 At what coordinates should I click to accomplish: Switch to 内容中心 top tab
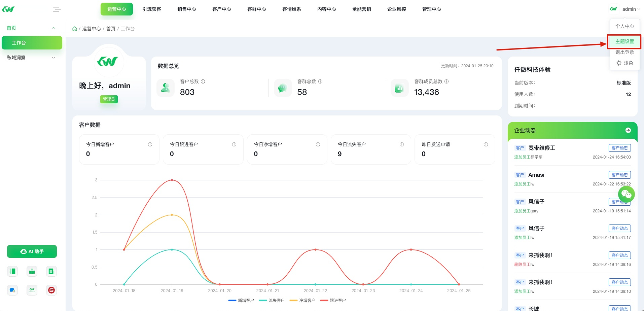(327, 9)
